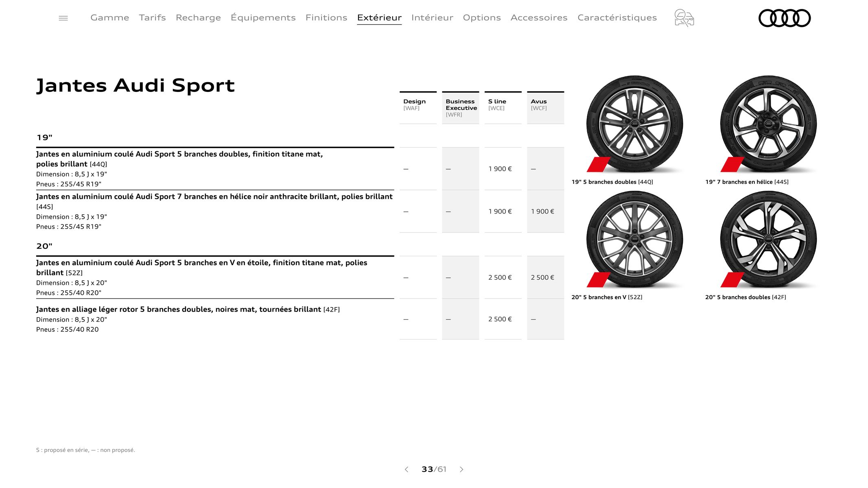Click the 19" 5 branches doubles wheel image
The image size is (868, 488).
pos(634,124)
